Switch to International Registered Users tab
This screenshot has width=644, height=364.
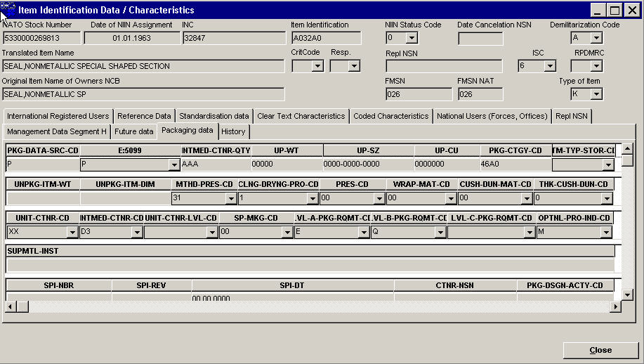point(58,116)
